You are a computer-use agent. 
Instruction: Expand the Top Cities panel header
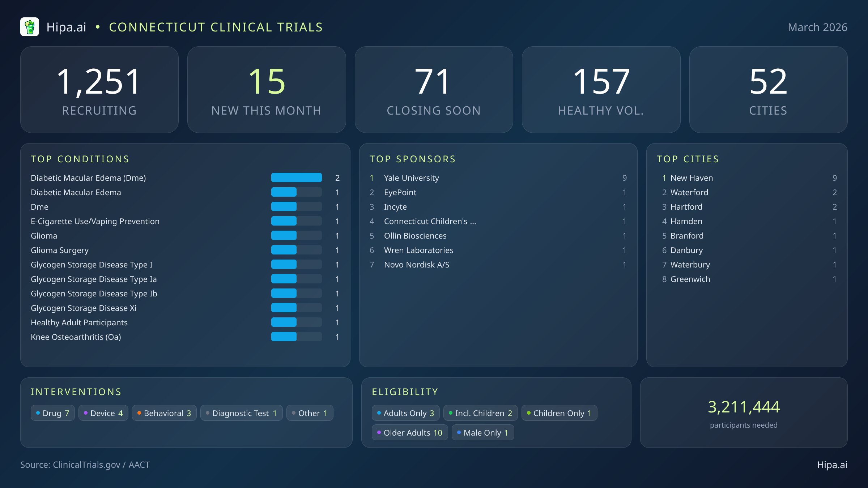[x=688, y=159]
